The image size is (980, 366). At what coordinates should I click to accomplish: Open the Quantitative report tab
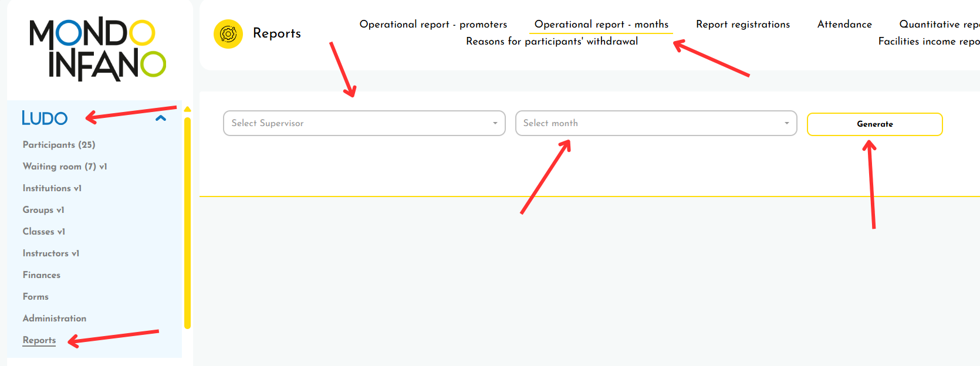click(x=938, y=25)
